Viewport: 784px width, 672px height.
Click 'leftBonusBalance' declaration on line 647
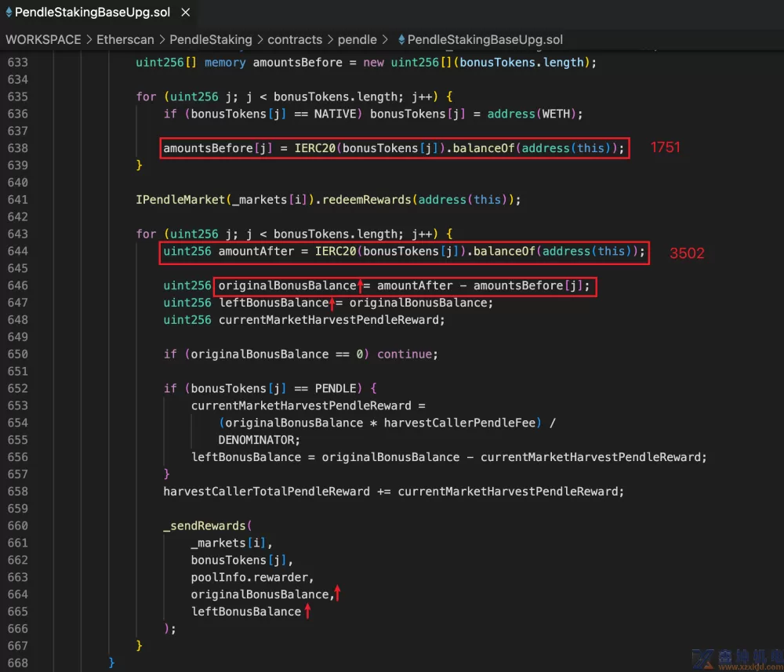pos(274,303)
